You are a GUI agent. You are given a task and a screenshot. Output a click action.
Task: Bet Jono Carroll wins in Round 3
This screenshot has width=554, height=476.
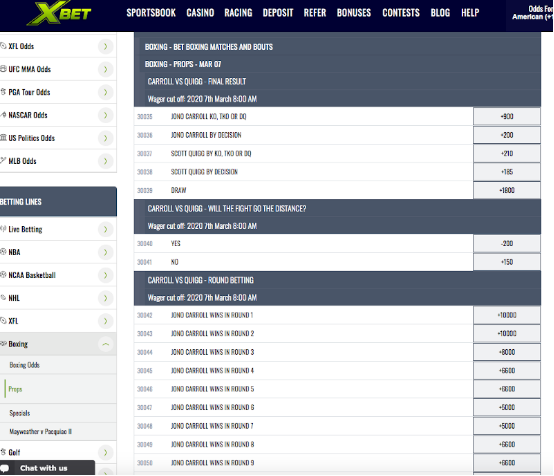[507, 352]
